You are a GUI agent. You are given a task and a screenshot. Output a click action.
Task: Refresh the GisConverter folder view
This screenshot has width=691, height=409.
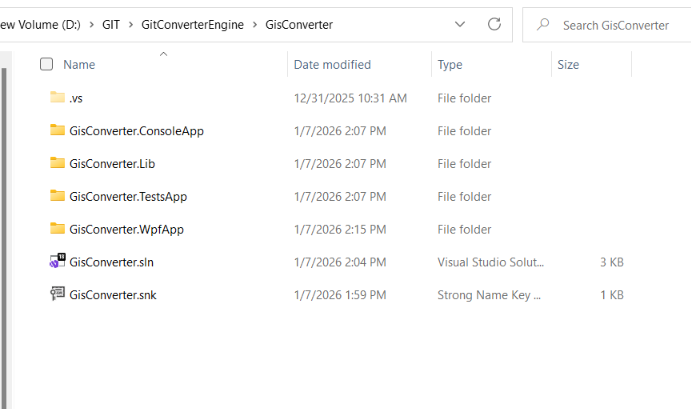(x=494, y=24)
